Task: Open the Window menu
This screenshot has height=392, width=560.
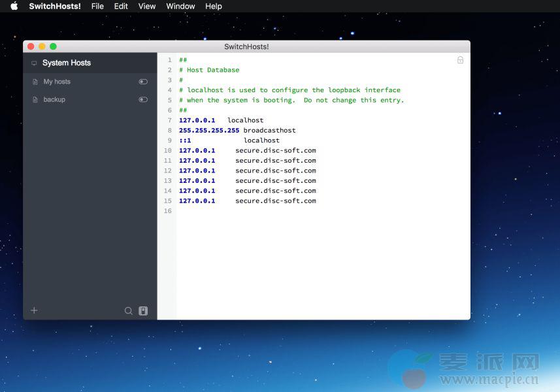Action: tap(180, 6)
